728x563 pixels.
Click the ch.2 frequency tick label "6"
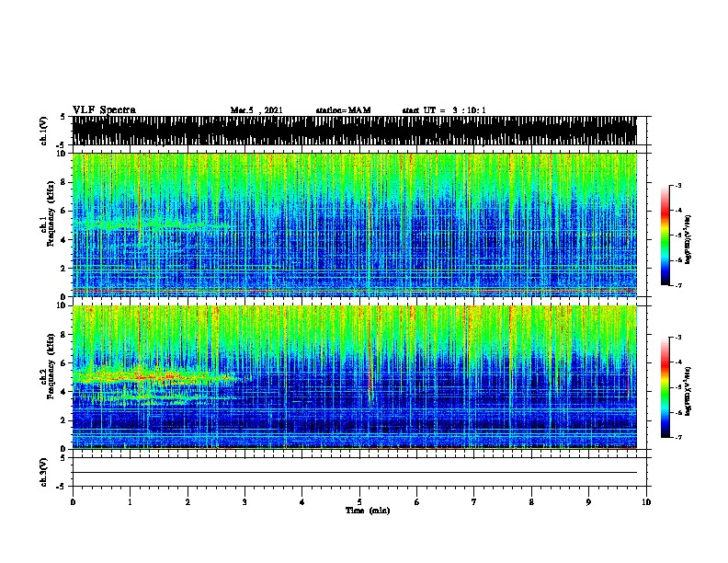(x=64, y=363)
